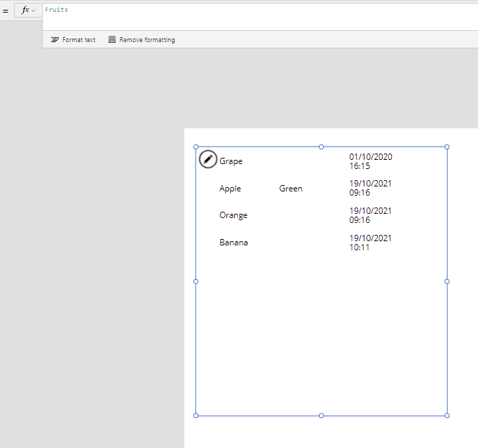
Task: Click the left-middle handle of gallery
Action: click(196, 281)
